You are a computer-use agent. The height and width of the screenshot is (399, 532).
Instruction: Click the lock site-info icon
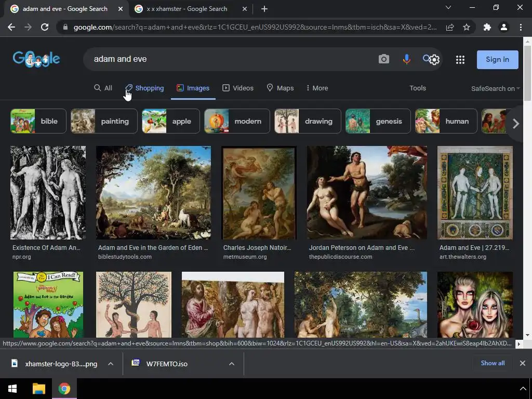pos(65,27)
